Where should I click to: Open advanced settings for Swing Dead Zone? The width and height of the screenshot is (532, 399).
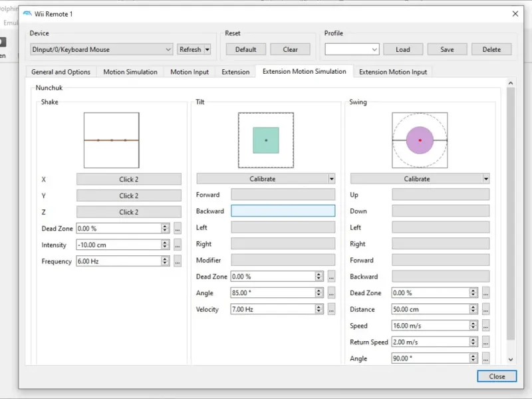(x=486, y=293)
